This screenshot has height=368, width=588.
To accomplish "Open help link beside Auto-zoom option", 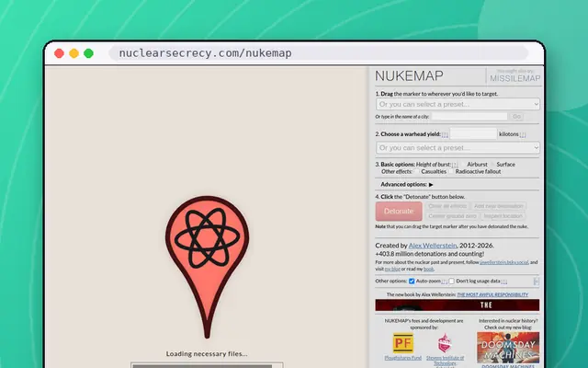I will (445, 282).
